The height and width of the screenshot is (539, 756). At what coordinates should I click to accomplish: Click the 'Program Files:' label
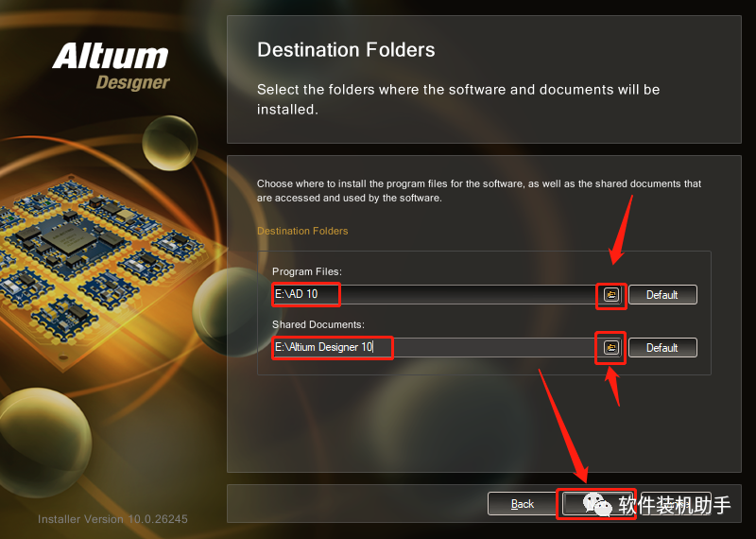pyautogui.click(x=306, y=271)
